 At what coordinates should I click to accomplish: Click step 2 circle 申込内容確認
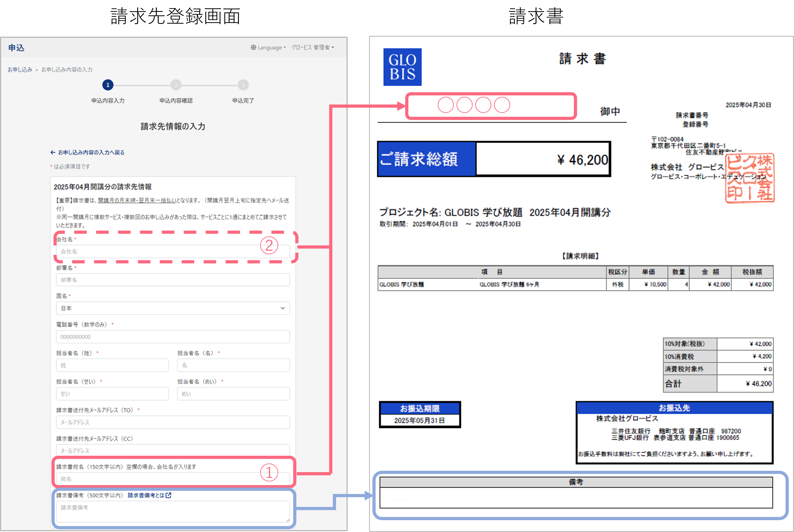176,85
